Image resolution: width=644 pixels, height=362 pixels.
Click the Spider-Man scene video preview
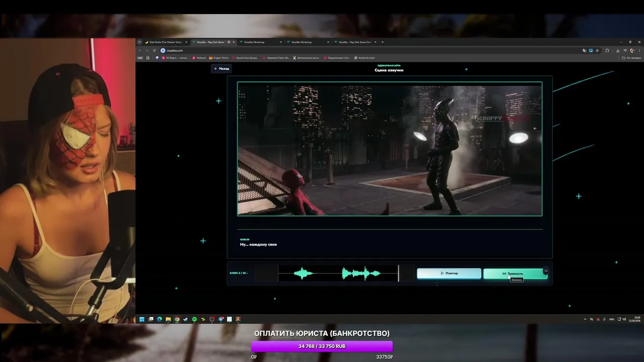[x=389, y=149]
